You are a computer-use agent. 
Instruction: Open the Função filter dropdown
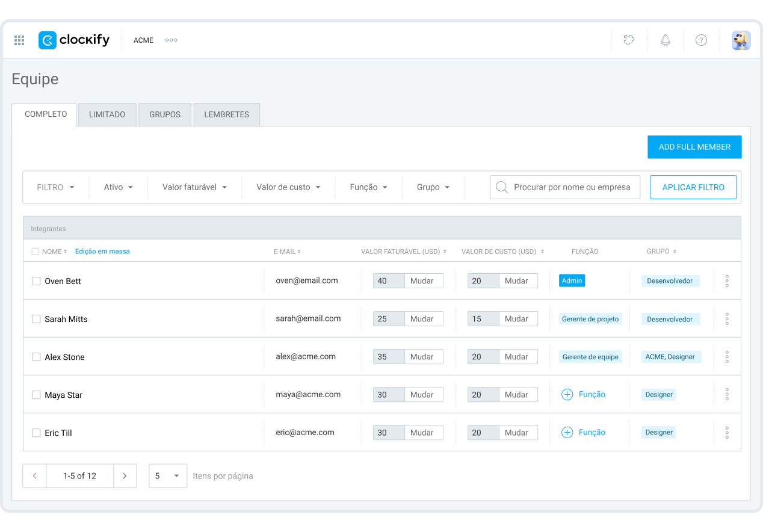(x=368, y=187)
